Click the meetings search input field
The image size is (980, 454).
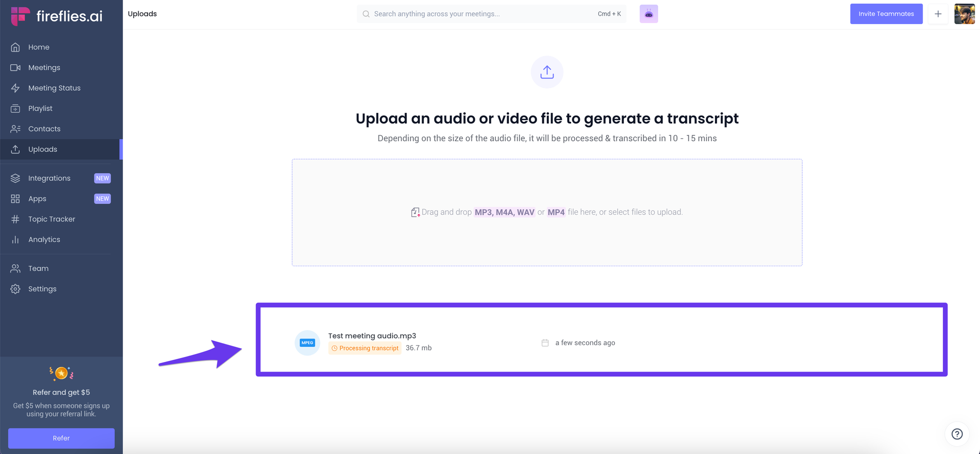pyautogui.click(x=490, y=14)
